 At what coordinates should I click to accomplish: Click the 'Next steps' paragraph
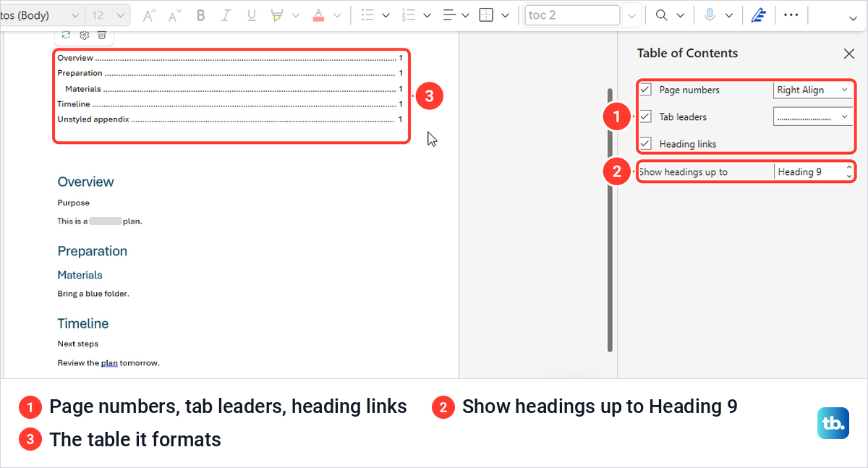(78, 344)
